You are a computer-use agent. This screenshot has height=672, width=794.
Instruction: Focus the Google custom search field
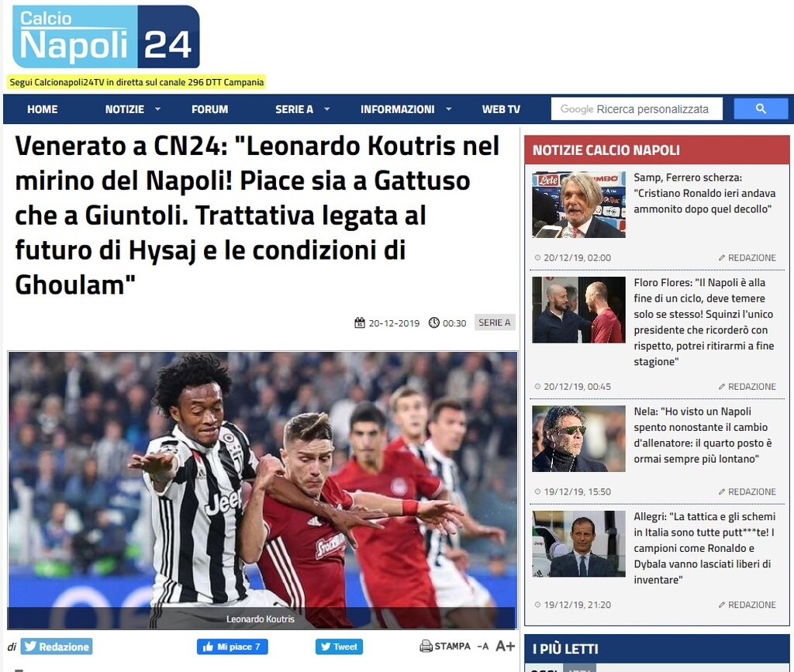637,109
